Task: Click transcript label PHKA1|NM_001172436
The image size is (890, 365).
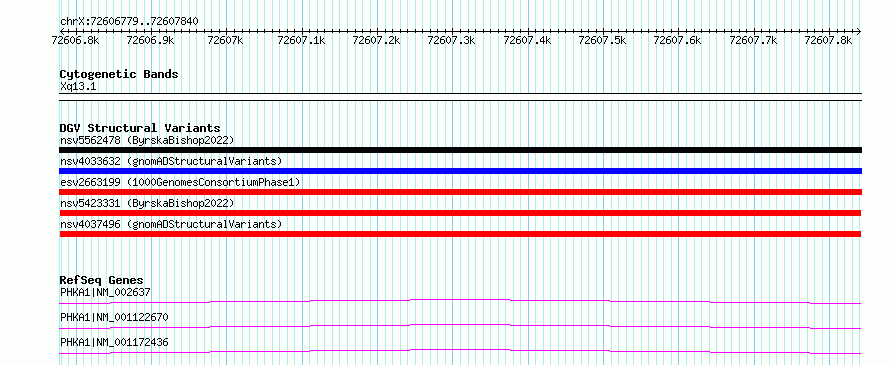Action: pyautogui.click(x=114, y=342)
